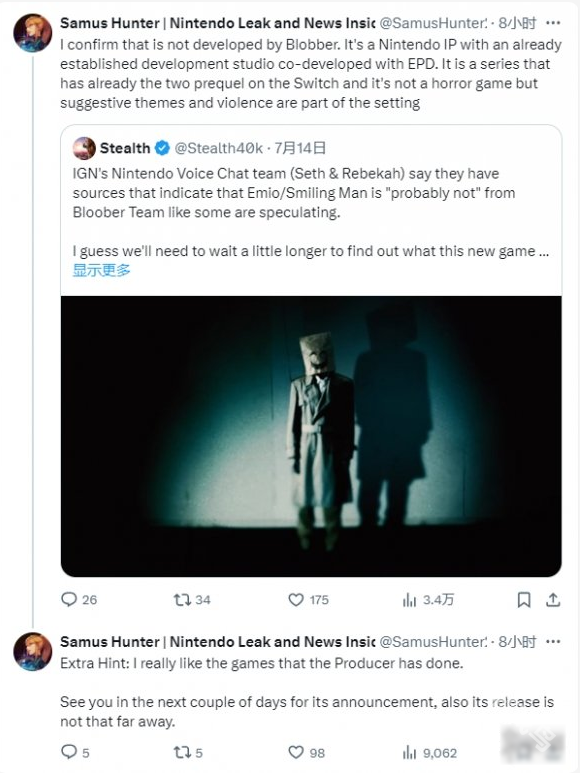
Task: View 9,062 views analytics on second tweet
Action: [x=429, y=752]
